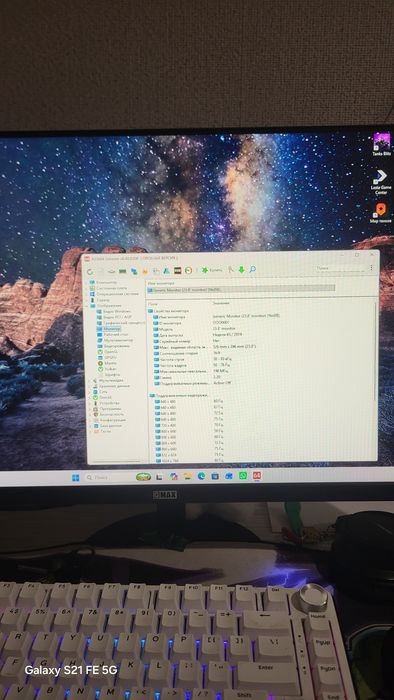Click the Поиск search field in AIDA64
394x700 pixels.
(340, 268)
